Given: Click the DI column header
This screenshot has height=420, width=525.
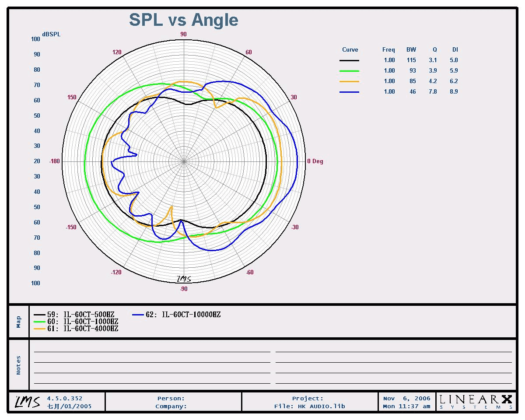Looking at the screenshot, I should [x=455, y=50].
